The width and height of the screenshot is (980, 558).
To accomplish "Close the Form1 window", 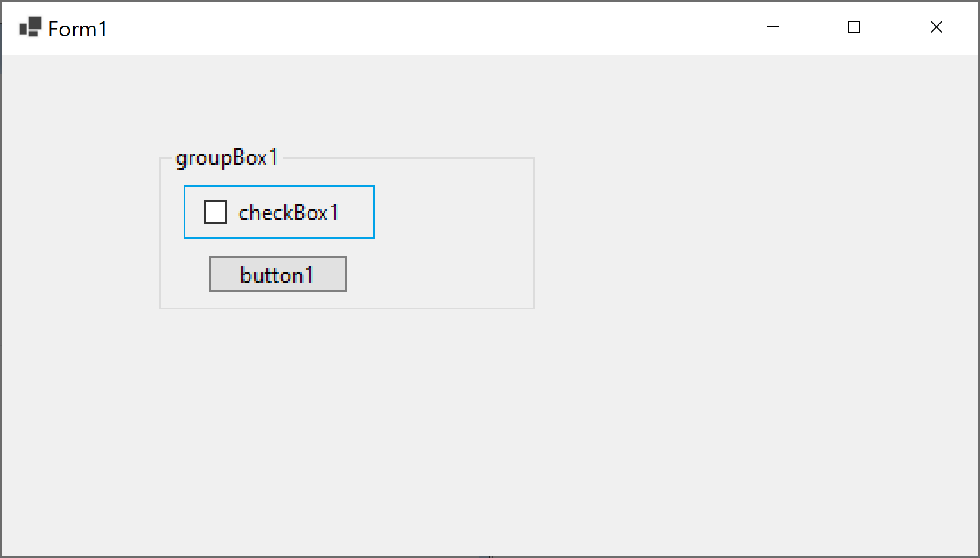I will [936, 27].
